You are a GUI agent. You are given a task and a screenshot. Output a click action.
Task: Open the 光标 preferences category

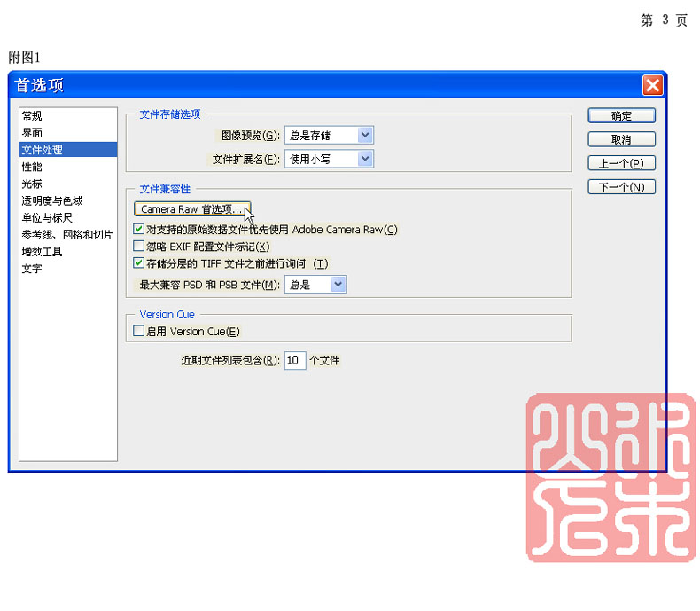(x=68, y=184)
